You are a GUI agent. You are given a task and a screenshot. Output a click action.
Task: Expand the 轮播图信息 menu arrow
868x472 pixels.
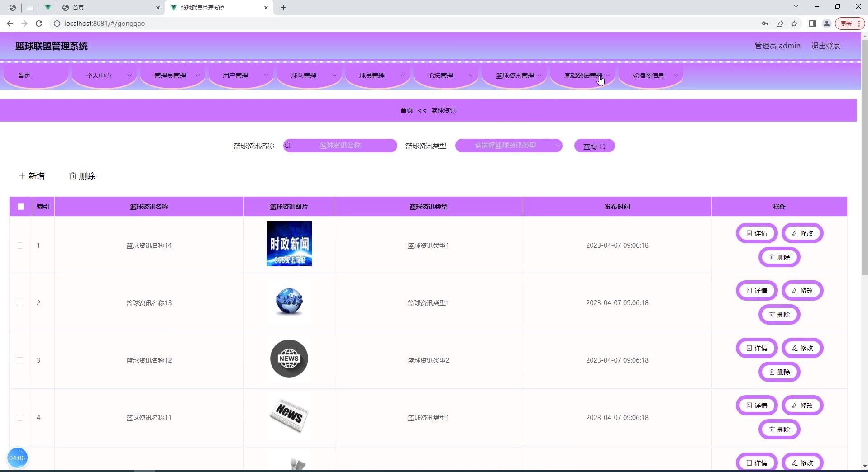point(676,76)
